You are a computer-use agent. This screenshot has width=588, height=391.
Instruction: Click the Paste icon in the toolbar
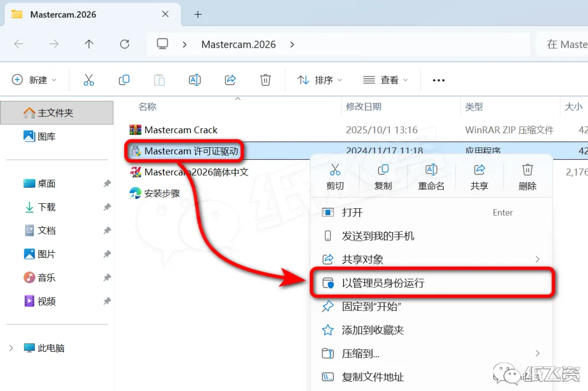tap(159, 80)
